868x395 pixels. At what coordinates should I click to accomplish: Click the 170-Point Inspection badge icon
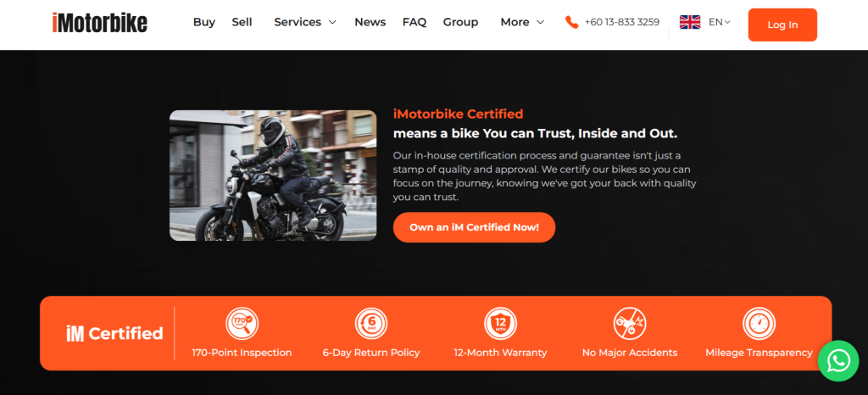point(242,324)
